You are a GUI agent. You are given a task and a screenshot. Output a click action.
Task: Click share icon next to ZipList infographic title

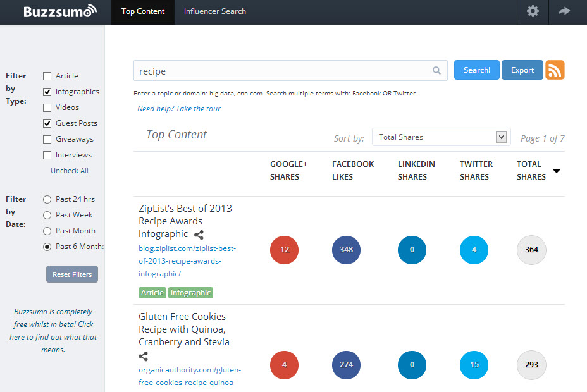(x=199, y=235)
